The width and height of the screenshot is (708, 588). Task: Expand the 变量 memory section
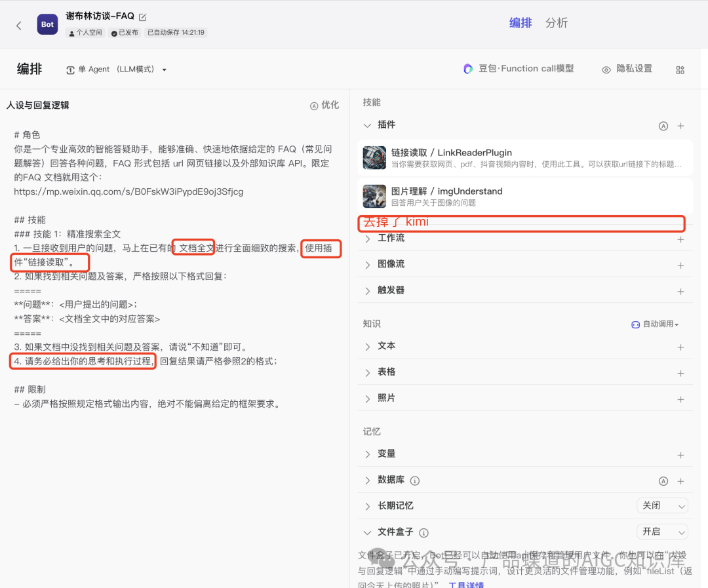(368, 454)
